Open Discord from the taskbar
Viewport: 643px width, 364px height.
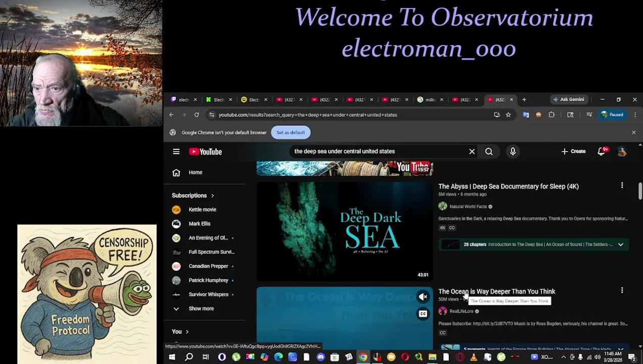click(x=320, y=357)
